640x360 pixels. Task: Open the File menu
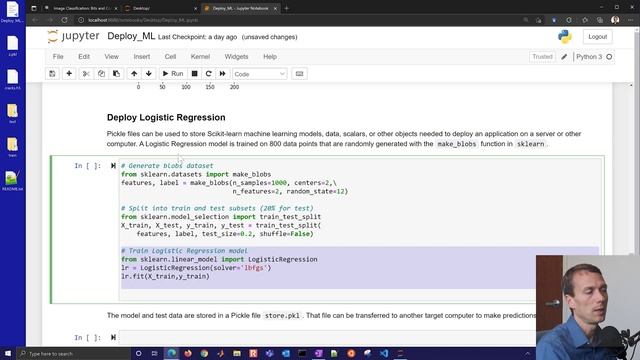point(58,57)
